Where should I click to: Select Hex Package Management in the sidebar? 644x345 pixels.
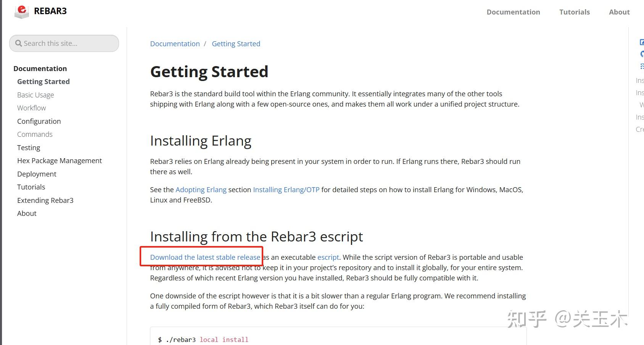coord(60,160)
